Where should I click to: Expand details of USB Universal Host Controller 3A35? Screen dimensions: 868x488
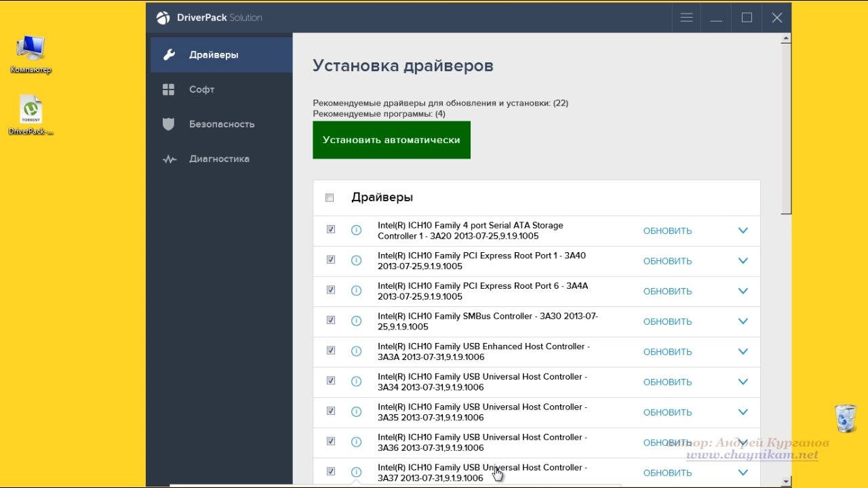[x=743, y=412]
